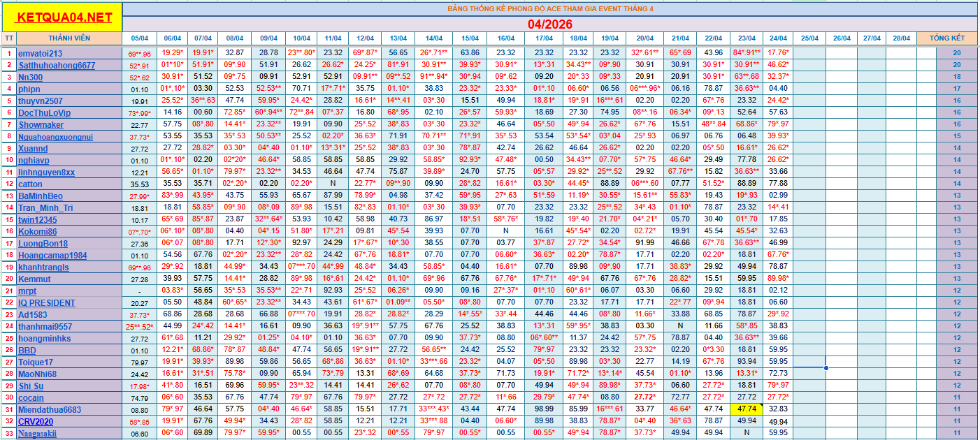
Task: Open thuyvn2507 profile link
Action: point(41,101)
